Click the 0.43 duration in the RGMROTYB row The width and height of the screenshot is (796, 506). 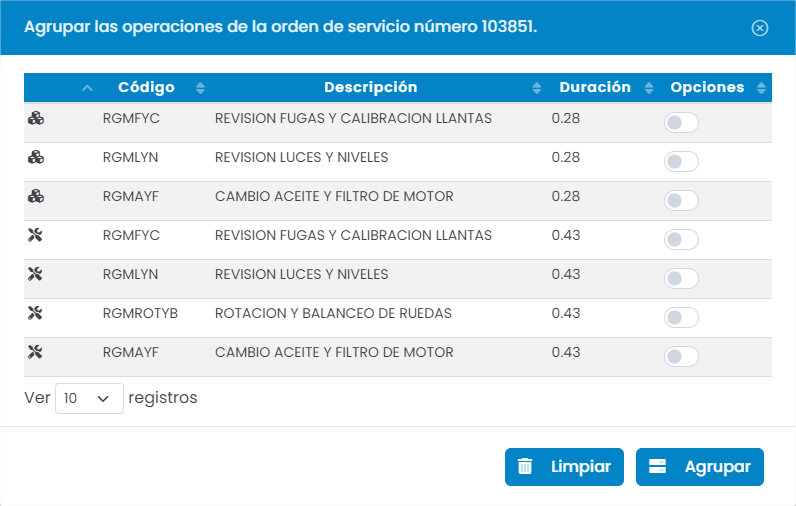coord(566,314)
